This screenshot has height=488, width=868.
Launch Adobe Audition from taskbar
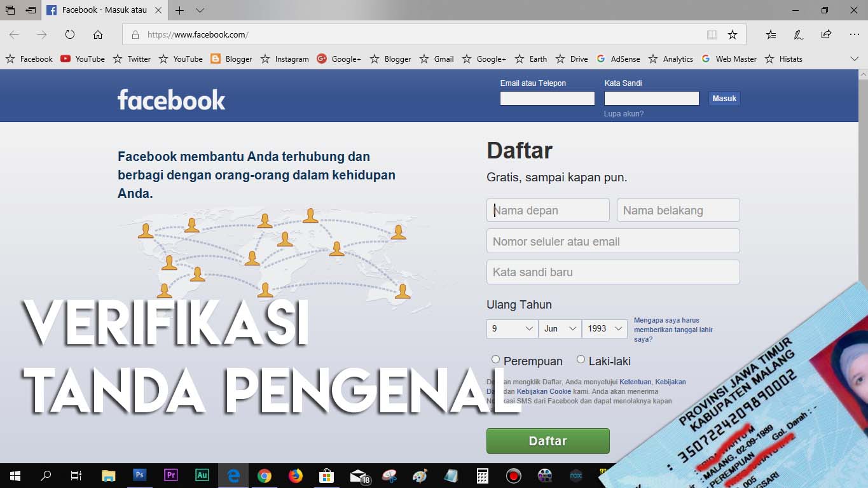pos(202,475)
